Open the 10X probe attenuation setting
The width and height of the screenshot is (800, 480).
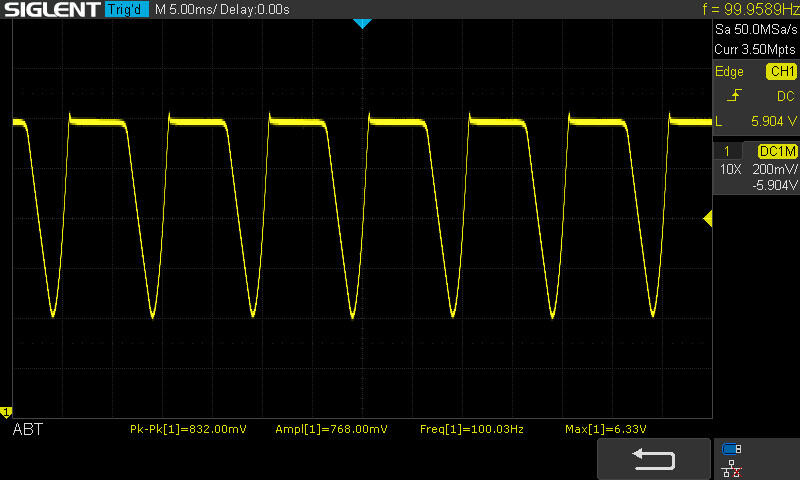coord(730,170)
